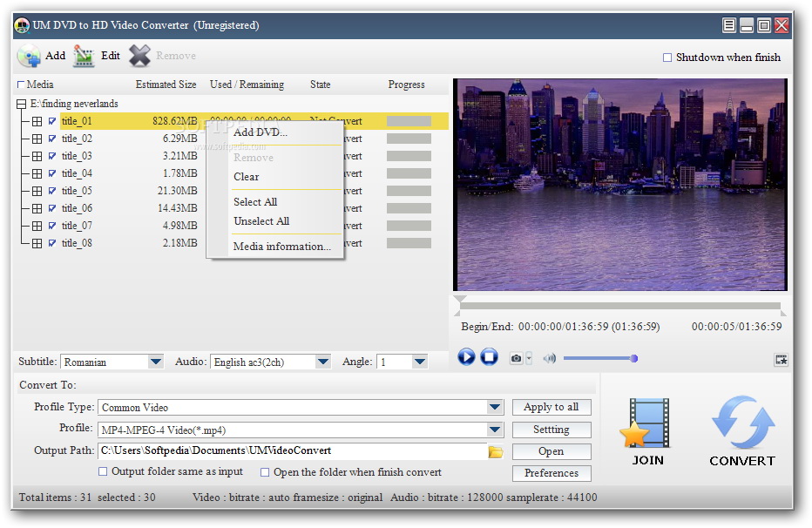Viewport: 812px width, 528px height.
Task: Mute audio with the speaker icon
Action: pyautogui.click(x=549, y=358)
